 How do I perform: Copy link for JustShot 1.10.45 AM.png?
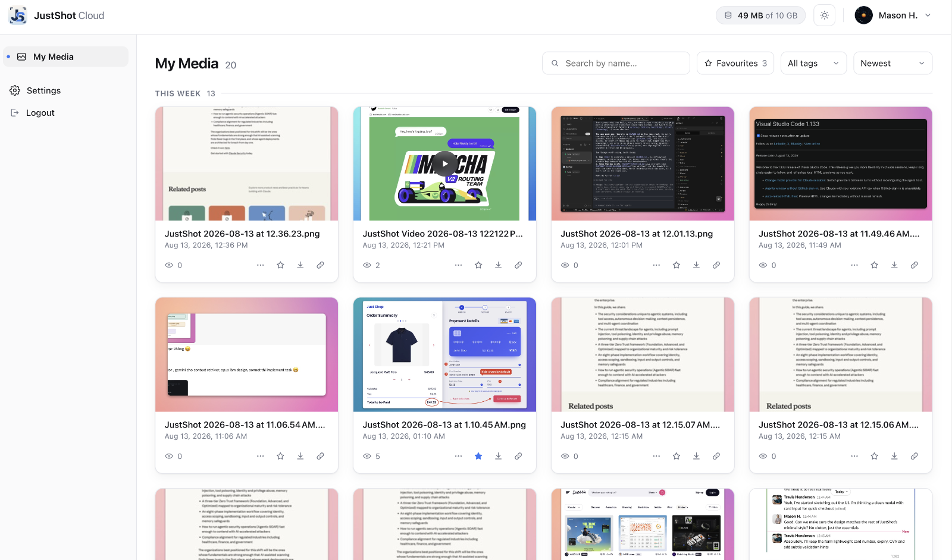518,456
